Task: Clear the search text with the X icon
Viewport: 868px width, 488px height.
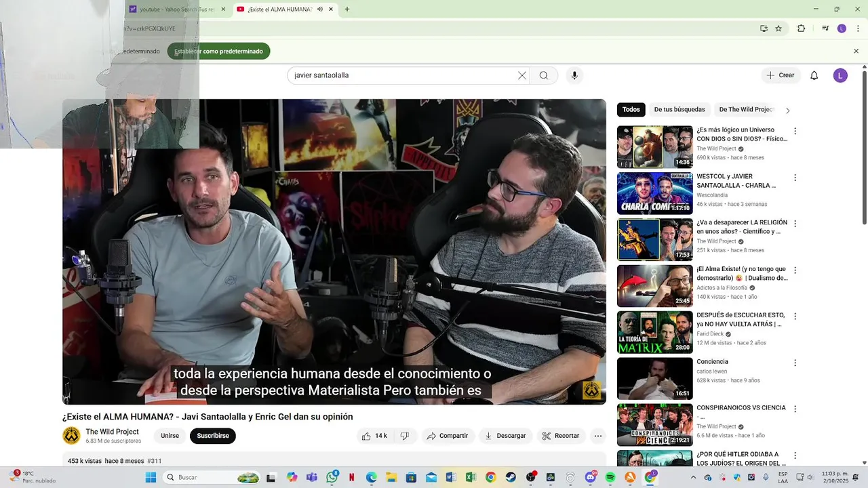Action: (x=522, y=75)
